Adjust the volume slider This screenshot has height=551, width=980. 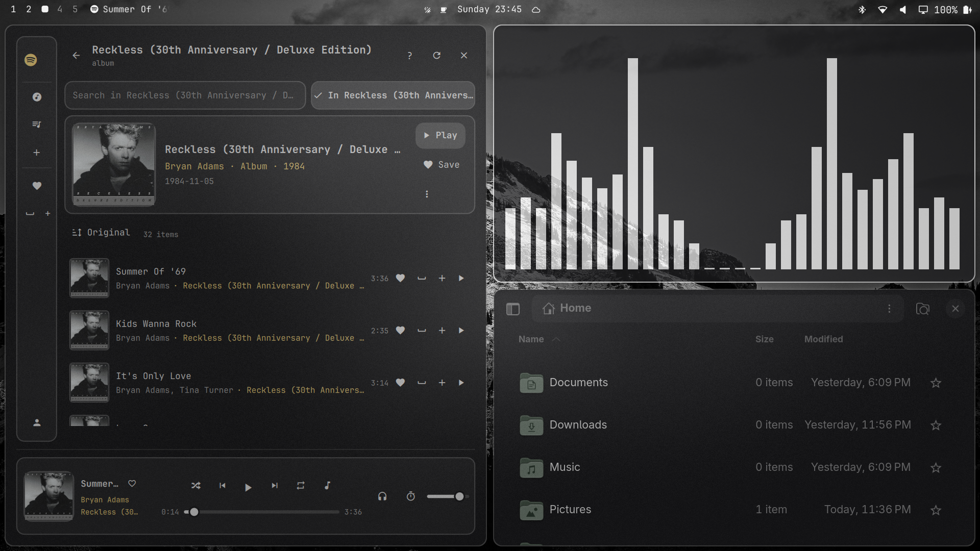[448, 496]
